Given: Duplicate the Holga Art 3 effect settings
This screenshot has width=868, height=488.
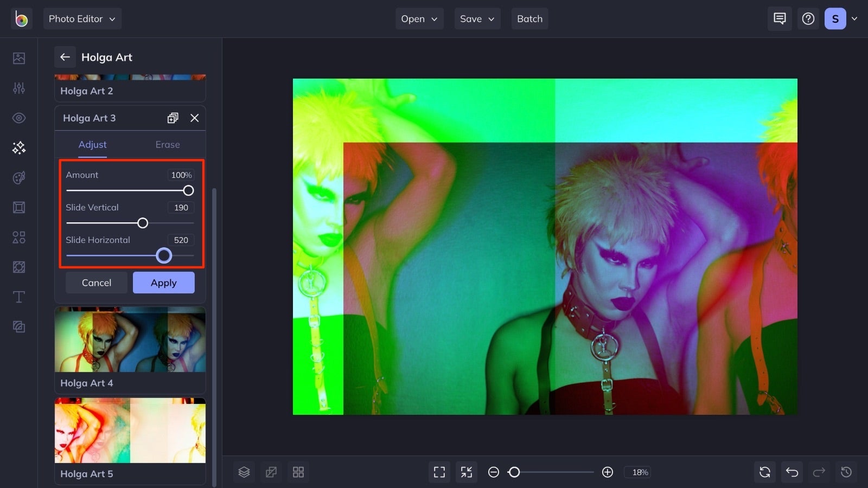Looking at the screenshot, I should pos(173,118).
